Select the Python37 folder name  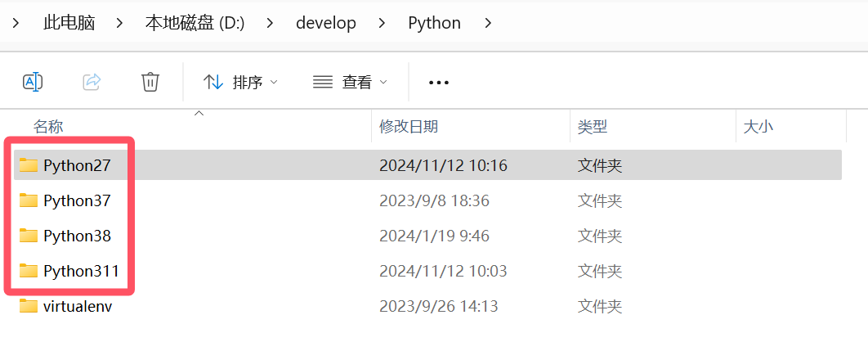(x=77, y=200)
